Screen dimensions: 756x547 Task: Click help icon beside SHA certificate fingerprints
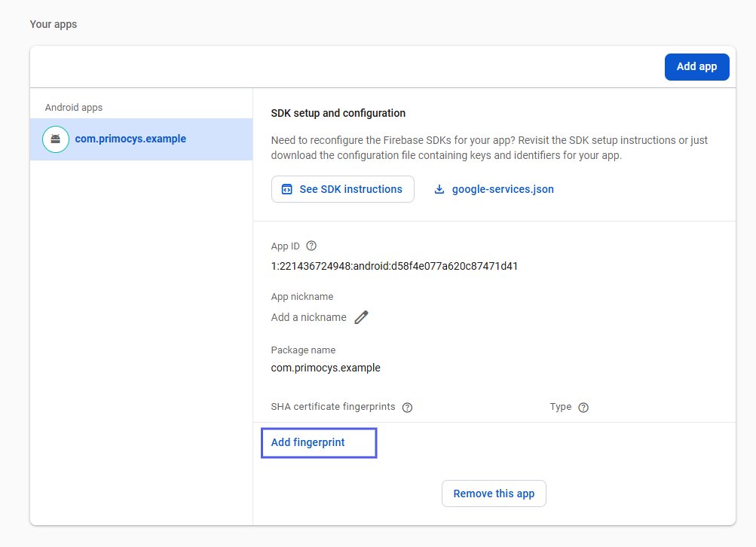tap(407, 408)
